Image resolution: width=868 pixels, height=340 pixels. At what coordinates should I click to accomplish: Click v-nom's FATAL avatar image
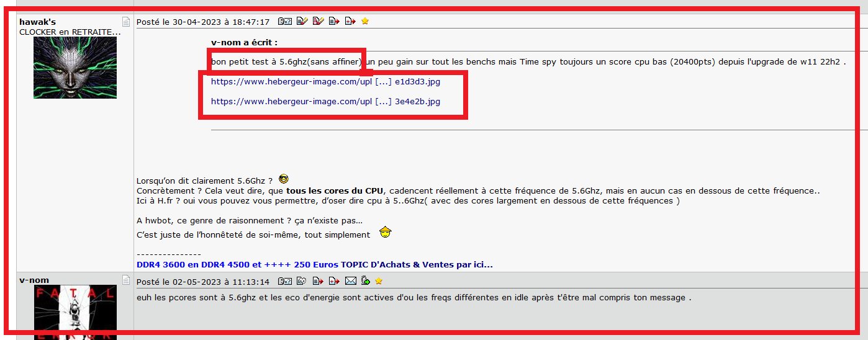click(x=75, y=312)
